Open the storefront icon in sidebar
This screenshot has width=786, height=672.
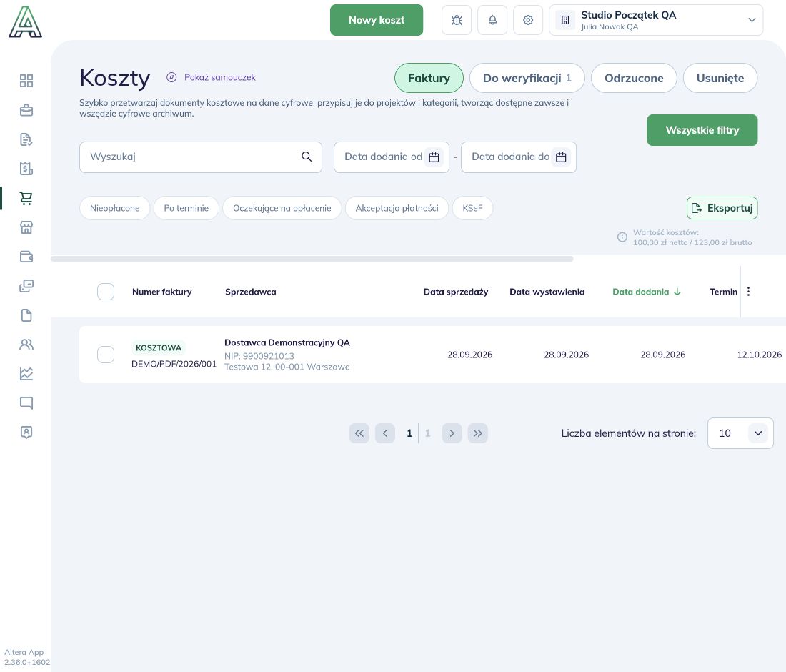[x=26, y=227]
